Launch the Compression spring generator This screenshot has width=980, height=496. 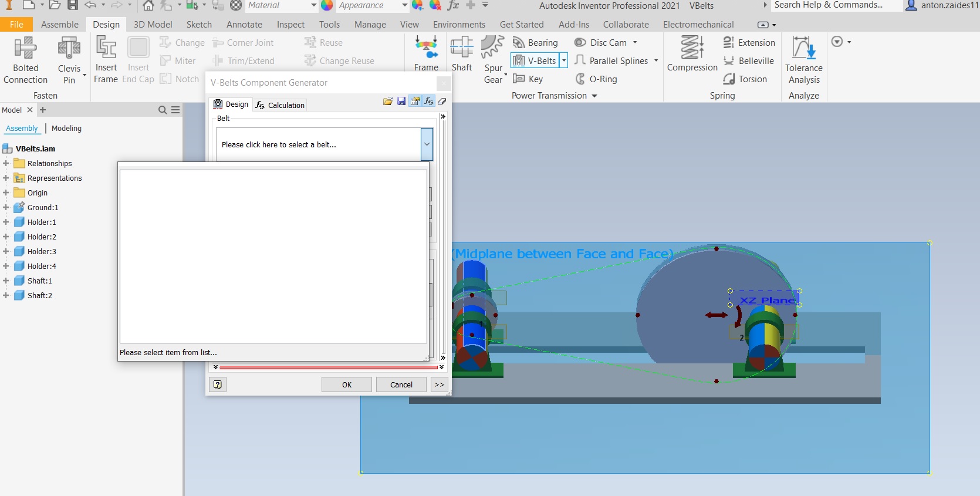click(x=692, y=53)
